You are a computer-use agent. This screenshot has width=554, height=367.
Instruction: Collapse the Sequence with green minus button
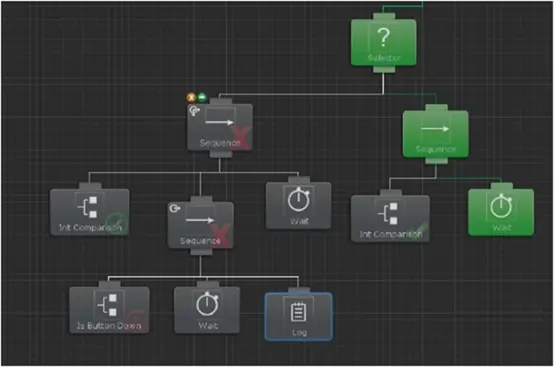tap(202, 97)
